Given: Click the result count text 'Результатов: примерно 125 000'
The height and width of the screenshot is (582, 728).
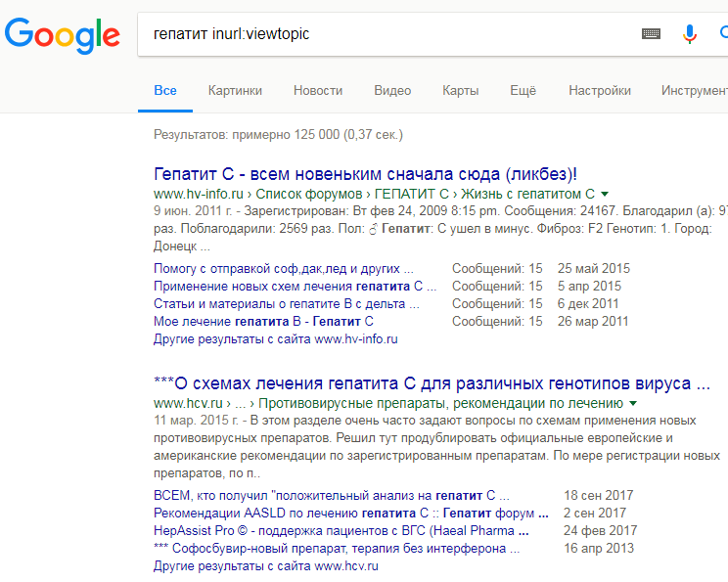Looking at the screenshot, I should click(278, 135).
